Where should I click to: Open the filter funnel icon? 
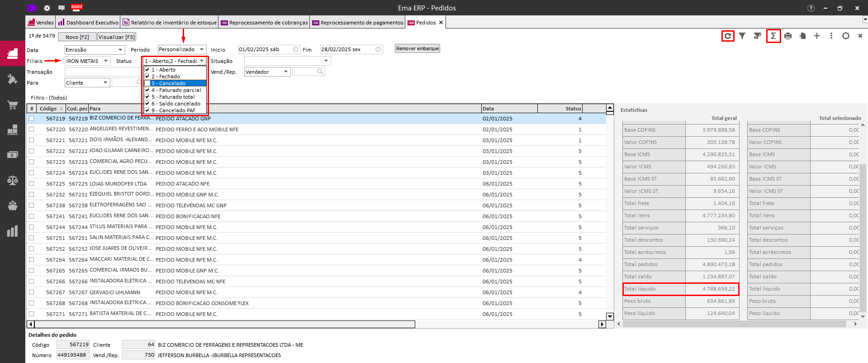[x=742, y=36]
